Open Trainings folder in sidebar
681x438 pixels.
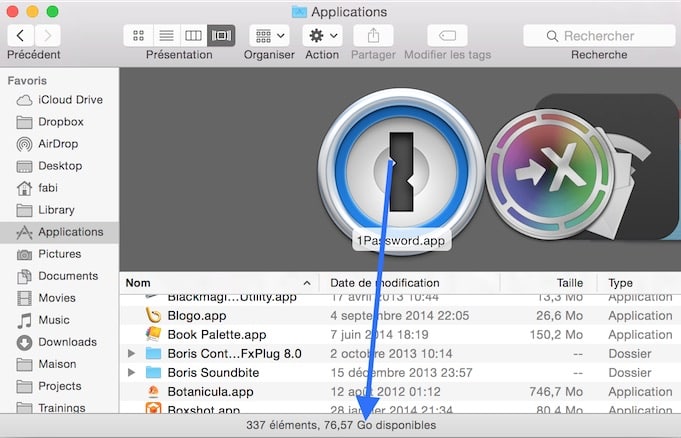point(60,408)
